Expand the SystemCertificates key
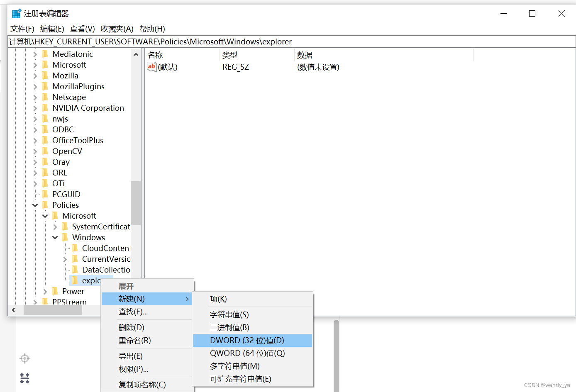576x392 pixels. [55, 227]
